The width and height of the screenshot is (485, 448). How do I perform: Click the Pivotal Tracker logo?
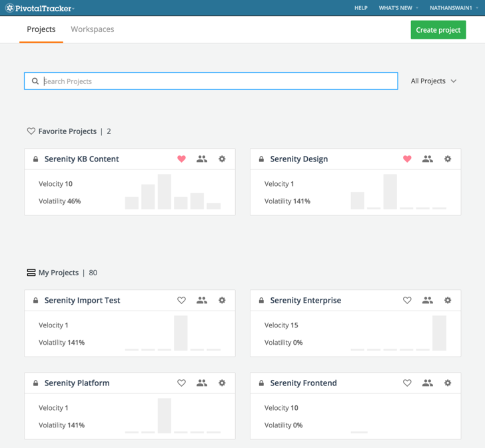40,8
